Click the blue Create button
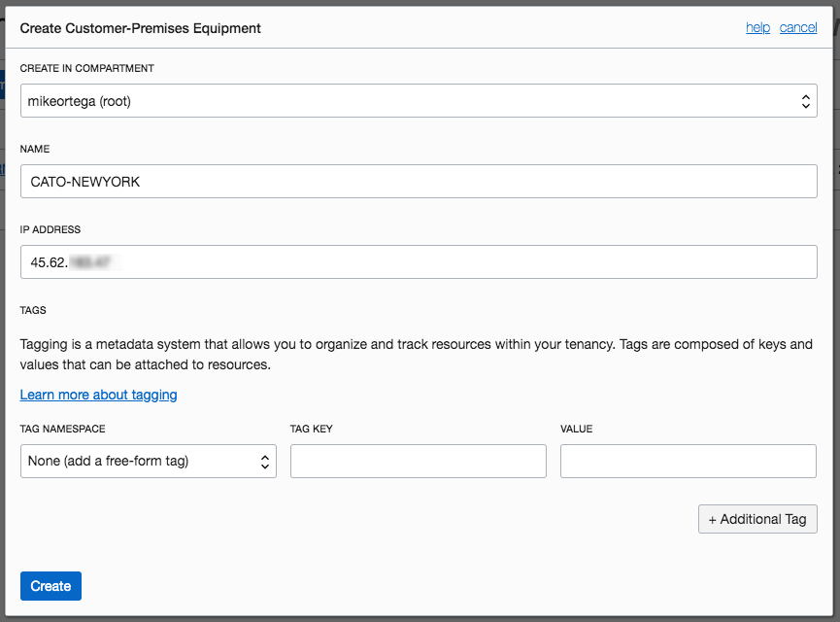The image size is (840, 622). point(50,586)
